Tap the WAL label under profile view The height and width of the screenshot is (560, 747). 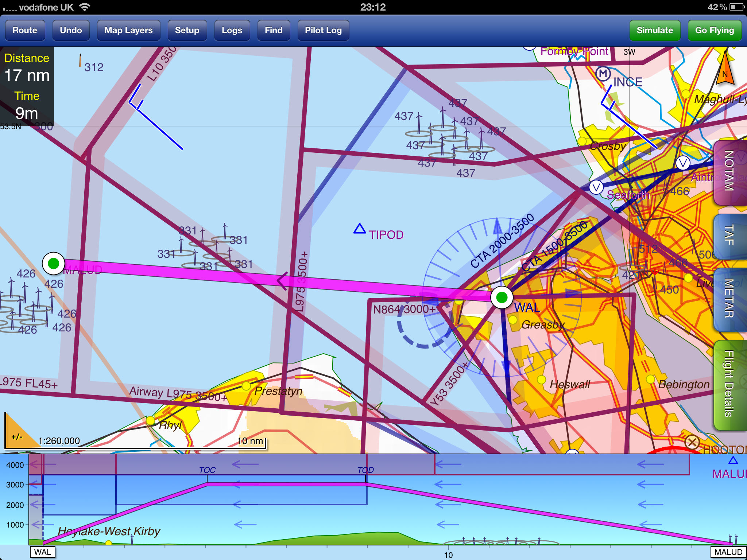coord(43,552)
